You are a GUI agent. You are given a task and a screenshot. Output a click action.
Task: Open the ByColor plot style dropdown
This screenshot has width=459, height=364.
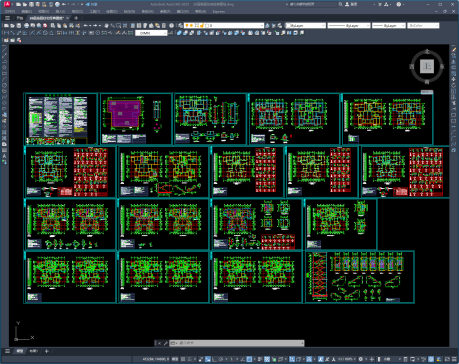tap(423, 25)
